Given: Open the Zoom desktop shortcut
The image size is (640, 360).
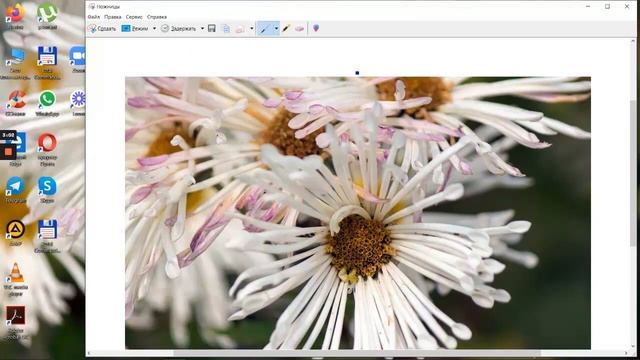Looking at the screenshot, I should [78, 60].
